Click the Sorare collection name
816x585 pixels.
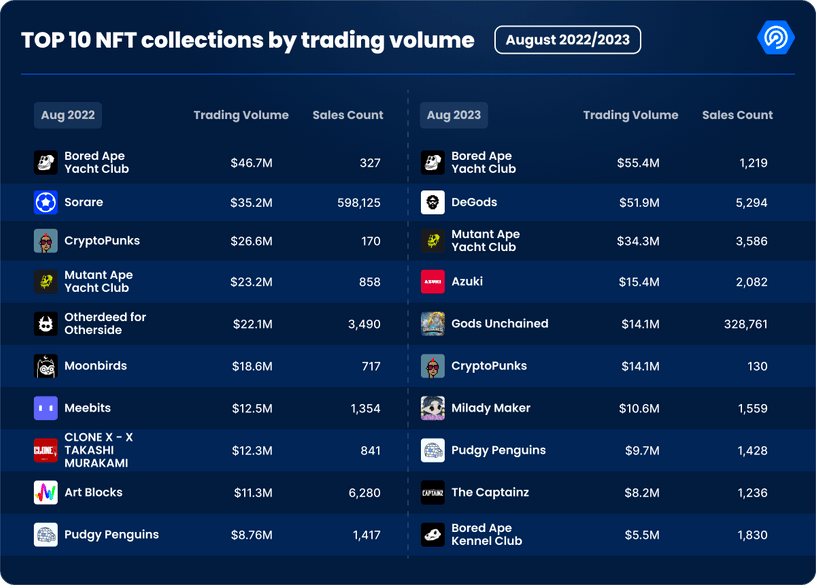84,202
